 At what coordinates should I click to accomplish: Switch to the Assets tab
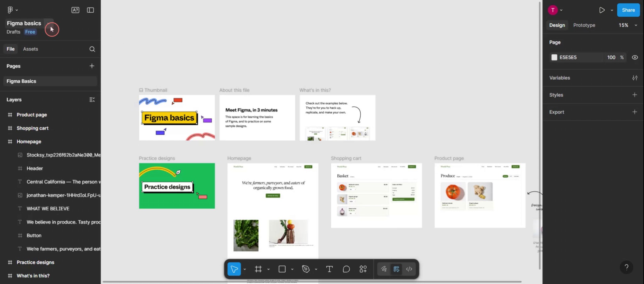point(30,49)
